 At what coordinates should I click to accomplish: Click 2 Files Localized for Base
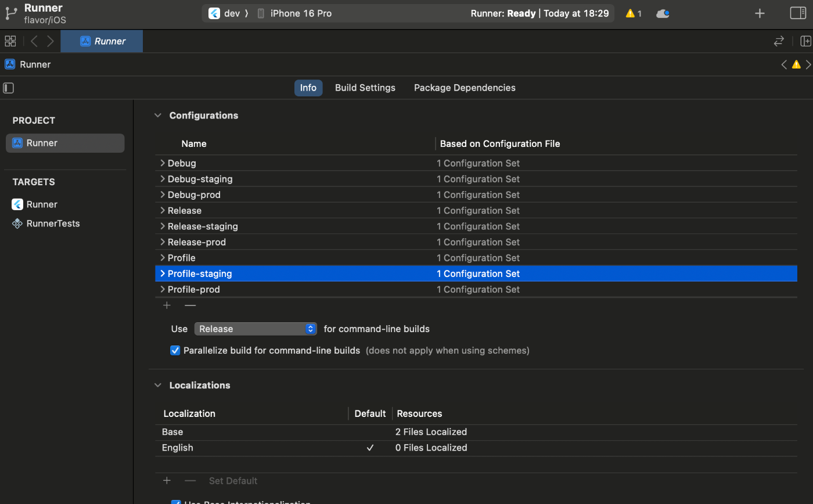pyautogui.click(x=431, y=432)
